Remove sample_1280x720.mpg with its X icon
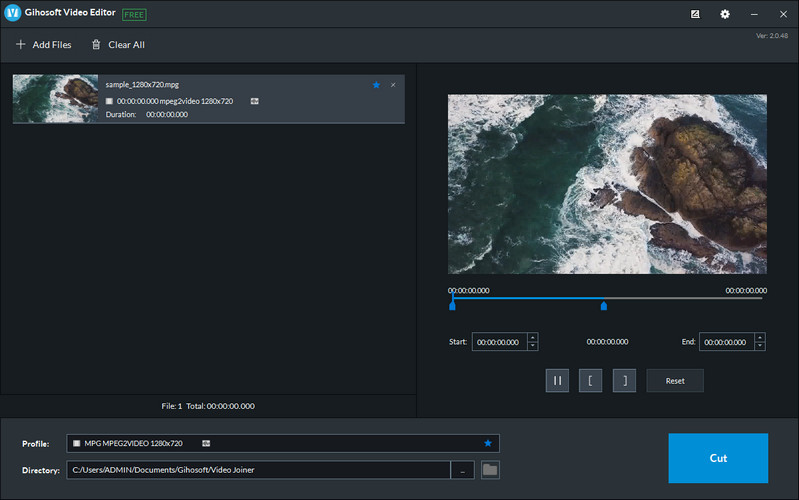Viewport: 799px width, 500px height. coord(393,85)
